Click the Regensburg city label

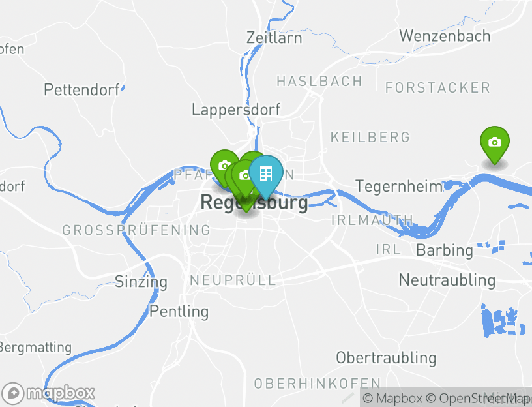254,203
